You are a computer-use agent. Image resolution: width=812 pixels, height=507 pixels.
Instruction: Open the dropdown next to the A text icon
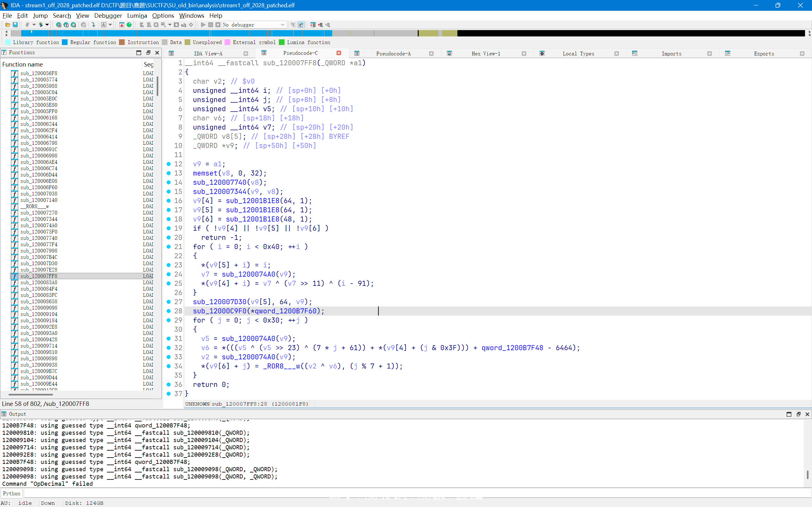pos(110,24)
